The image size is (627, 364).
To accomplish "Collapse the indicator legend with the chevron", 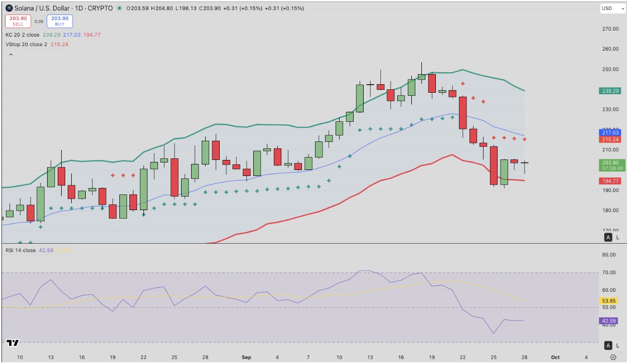I will 10,54.
